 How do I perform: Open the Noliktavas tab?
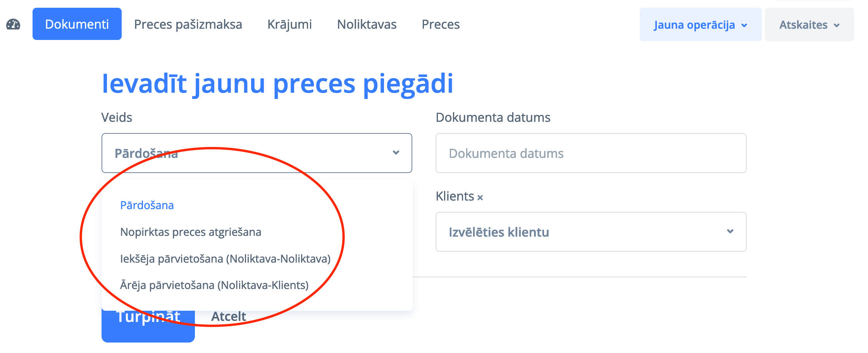coord(367,24)
